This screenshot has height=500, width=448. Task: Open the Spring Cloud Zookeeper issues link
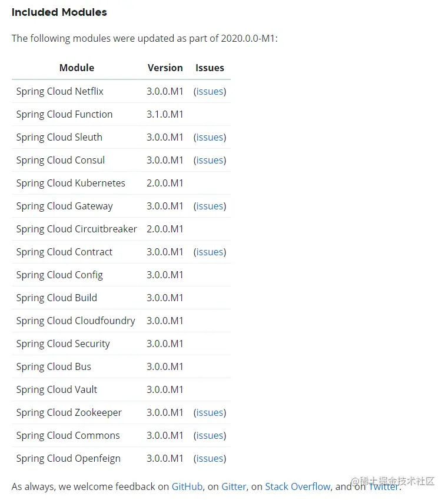(210, 412)
